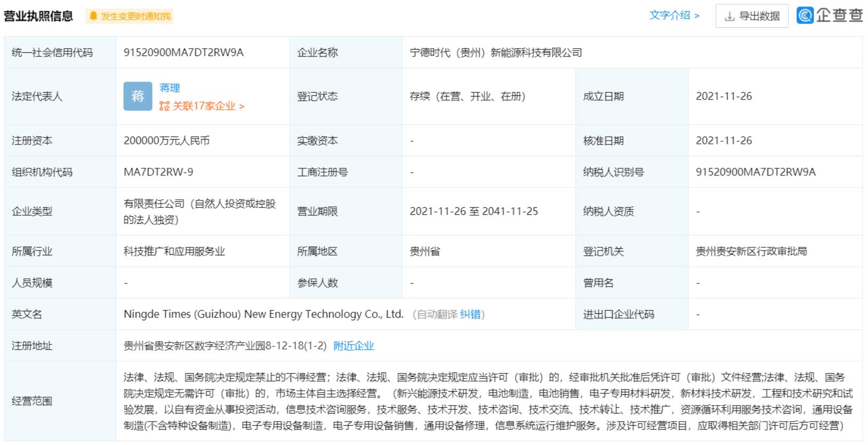Select industry 科技推广和应用服务业

[x=174, y=251]
